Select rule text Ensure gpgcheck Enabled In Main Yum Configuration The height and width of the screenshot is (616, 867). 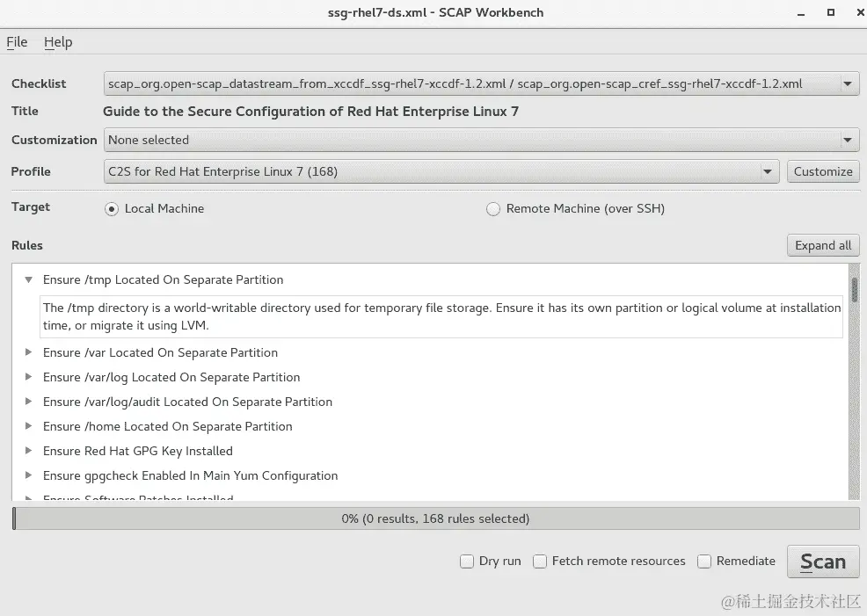[x=190, y=475]
